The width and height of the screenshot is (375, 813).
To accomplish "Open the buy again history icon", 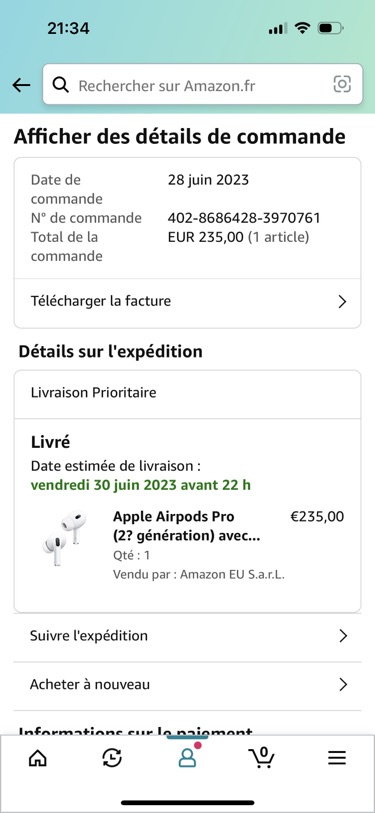I will pyautogui.click(x=112, y=758).
